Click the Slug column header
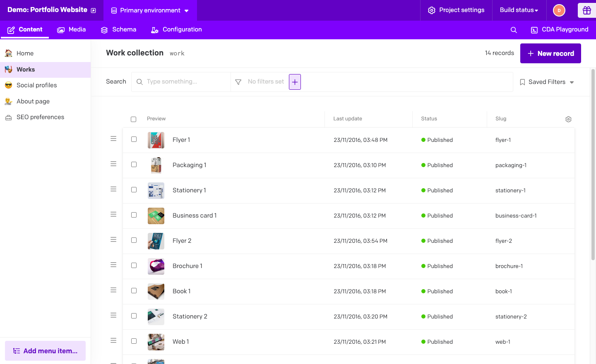This screenshot has width=596, height=364. (501, 119)
